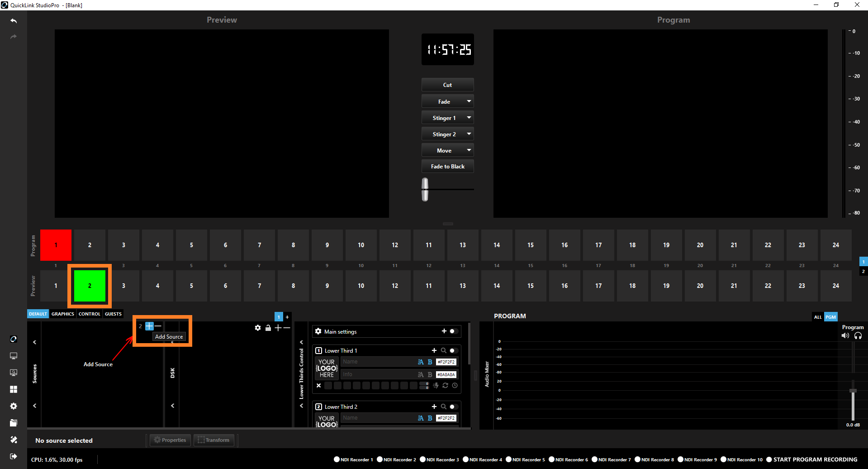The width and height of the screenshot is (868, 469).
Task: Mute the Program audio speaker icon
Action: click(x=845, y=335)
